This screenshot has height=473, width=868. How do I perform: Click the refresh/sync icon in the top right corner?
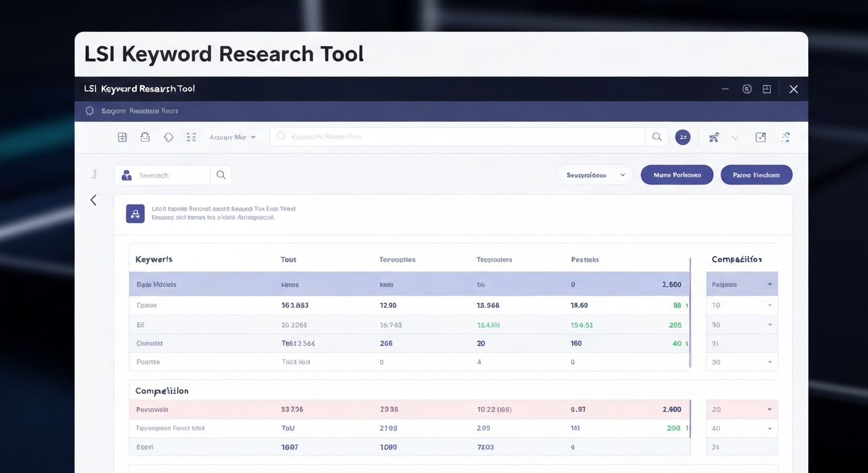[786, 137]
